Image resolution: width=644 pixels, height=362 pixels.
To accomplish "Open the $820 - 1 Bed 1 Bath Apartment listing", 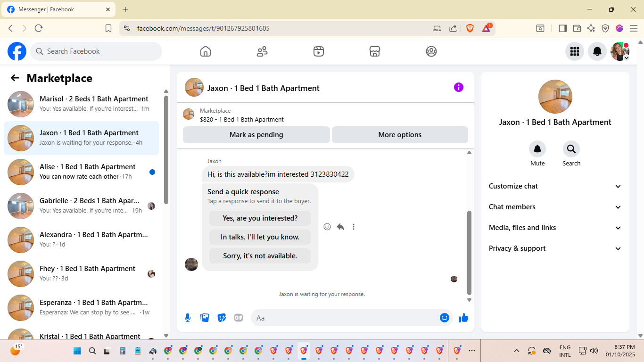I will pyautogui.click(x=242, y=120).
